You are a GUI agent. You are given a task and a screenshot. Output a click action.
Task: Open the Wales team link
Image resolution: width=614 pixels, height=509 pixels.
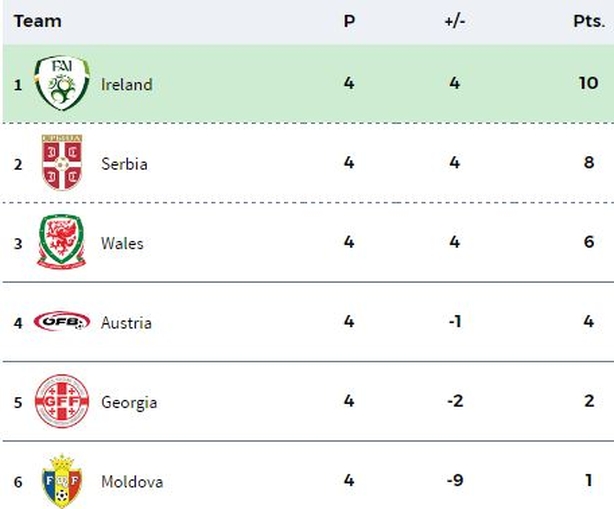coord(122,243)
